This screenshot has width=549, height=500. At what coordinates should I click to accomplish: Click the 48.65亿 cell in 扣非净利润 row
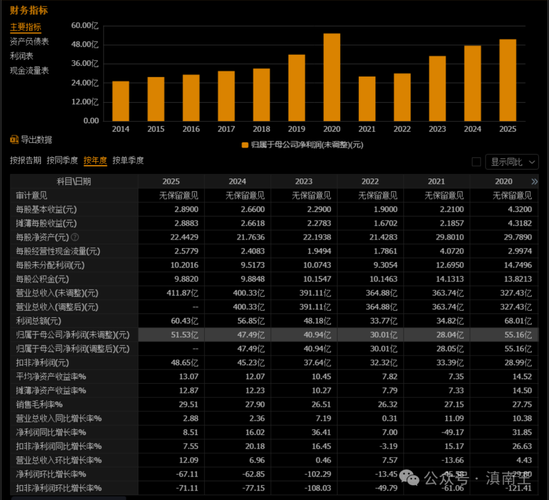[185, 363]
